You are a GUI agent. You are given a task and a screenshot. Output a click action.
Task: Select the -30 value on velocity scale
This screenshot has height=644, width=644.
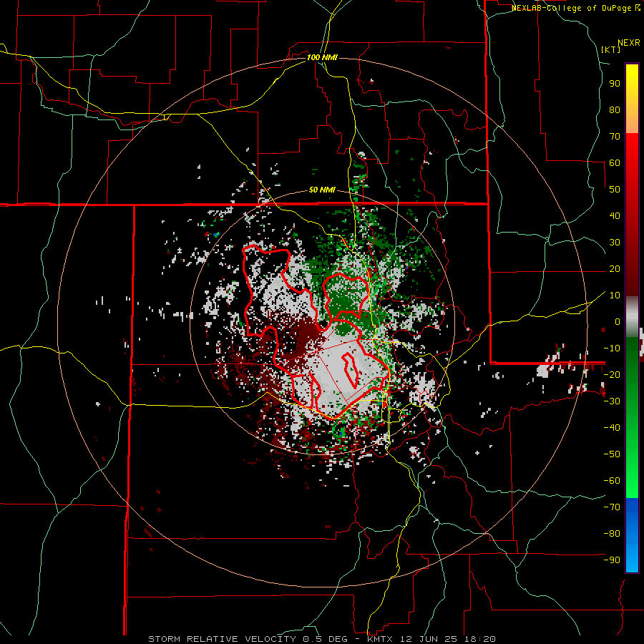tap(612, 401)
